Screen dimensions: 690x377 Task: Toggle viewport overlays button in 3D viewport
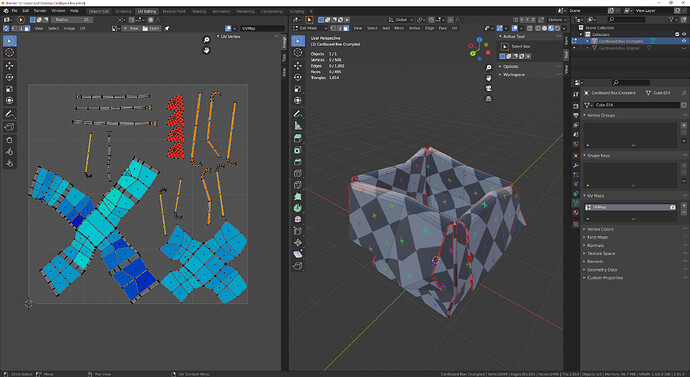point(515,29)
